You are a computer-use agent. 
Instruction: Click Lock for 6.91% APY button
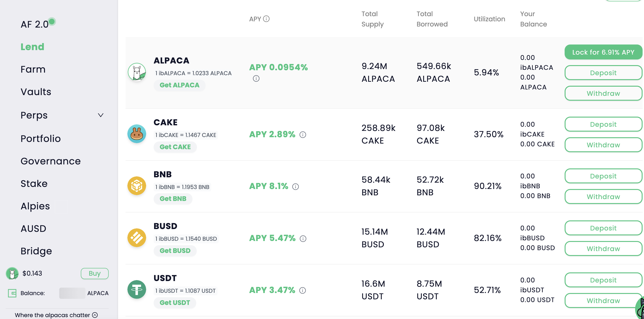(x=603, y=52)
